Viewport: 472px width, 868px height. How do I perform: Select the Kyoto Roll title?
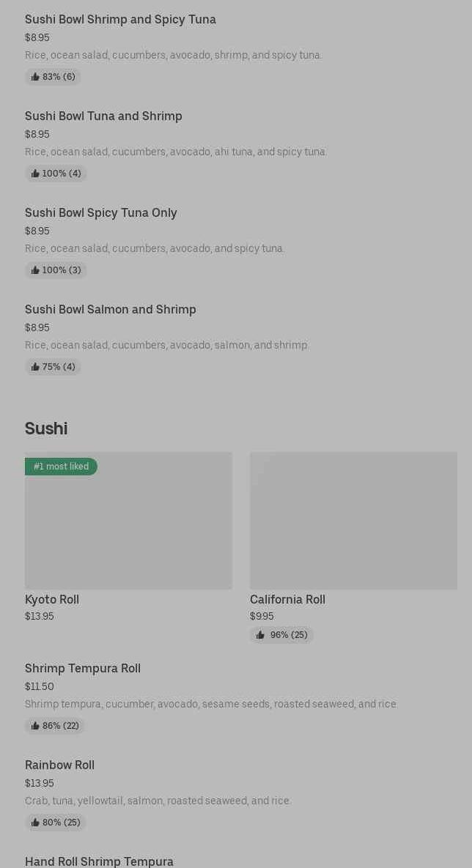pyautogui.click(x=52, y=599)
